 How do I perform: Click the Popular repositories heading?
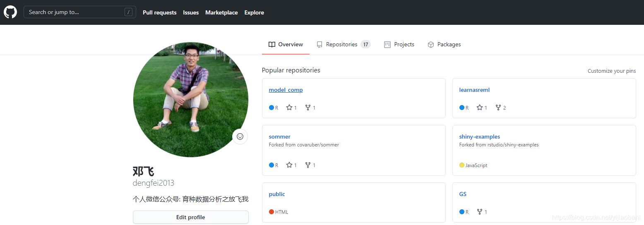(291, 70)
